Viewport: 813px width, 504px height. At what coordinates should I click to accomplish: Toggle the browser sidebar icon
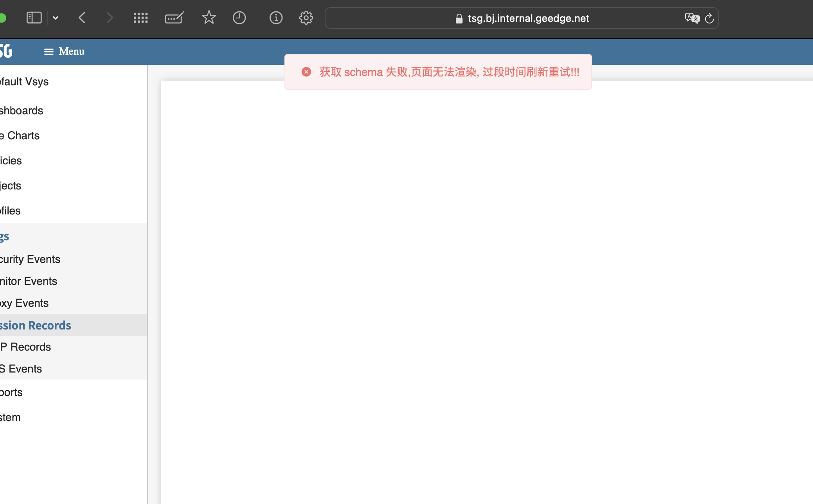tap(34, 18)
